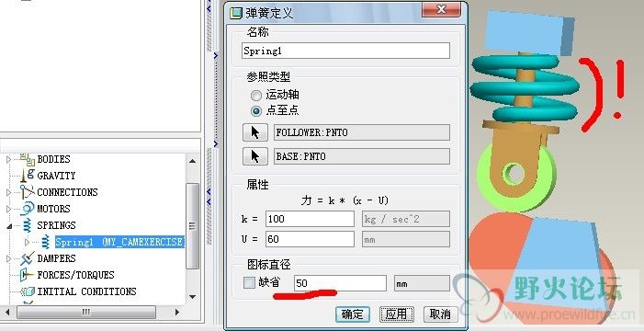Click the tree horizontal scrollbar thumb
This screenshot has width=644, height=331.
pos(86,312)
